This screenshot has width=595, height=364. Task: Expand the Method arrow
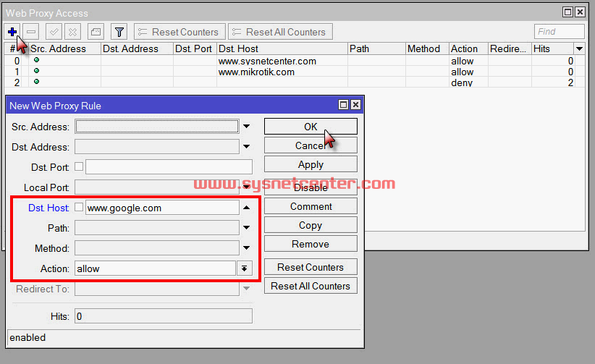[x=247, y=248]
